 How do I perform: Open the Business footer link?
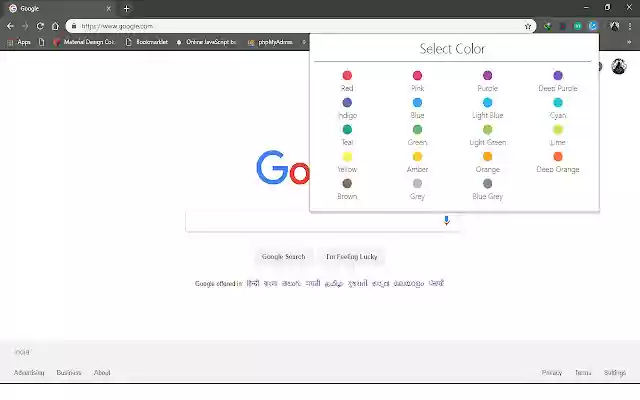coord(69,373)
